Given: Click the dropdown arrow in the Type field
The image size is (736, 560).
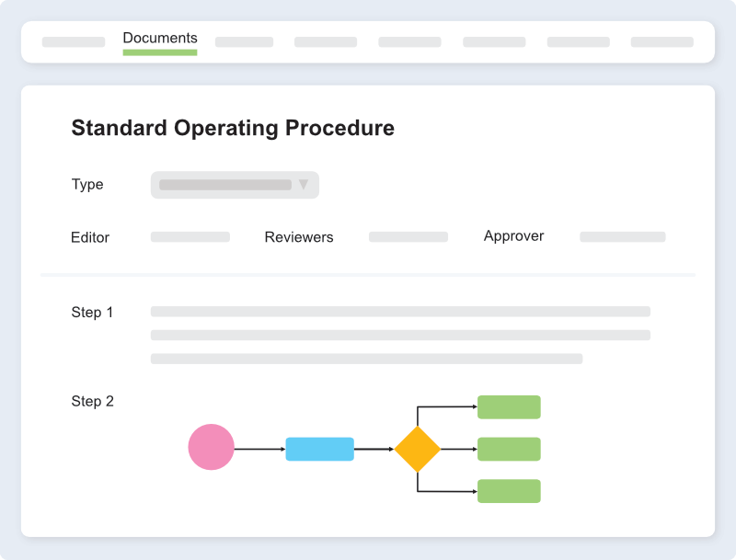Looking at the screenshot, I should pos(304,185).
